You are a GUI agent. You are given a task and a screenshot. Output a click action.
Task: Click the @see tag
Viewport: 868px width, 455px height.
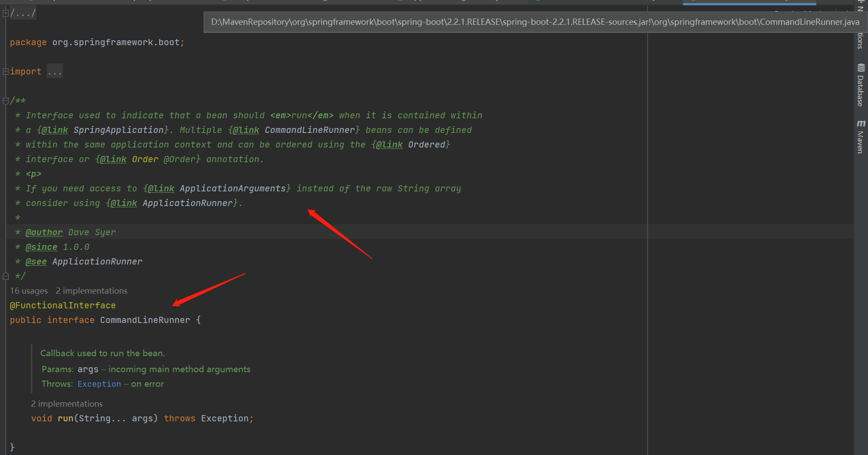coord(36,262)
